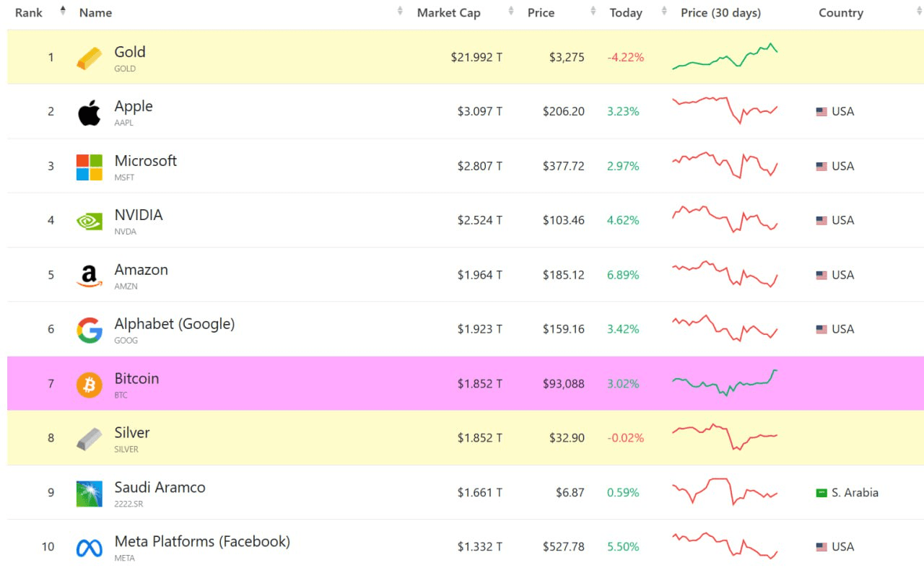Click the Meta Platforms logo icon
Image resolution: width=924 pixels, height=573 pixels.
(90, 548)
